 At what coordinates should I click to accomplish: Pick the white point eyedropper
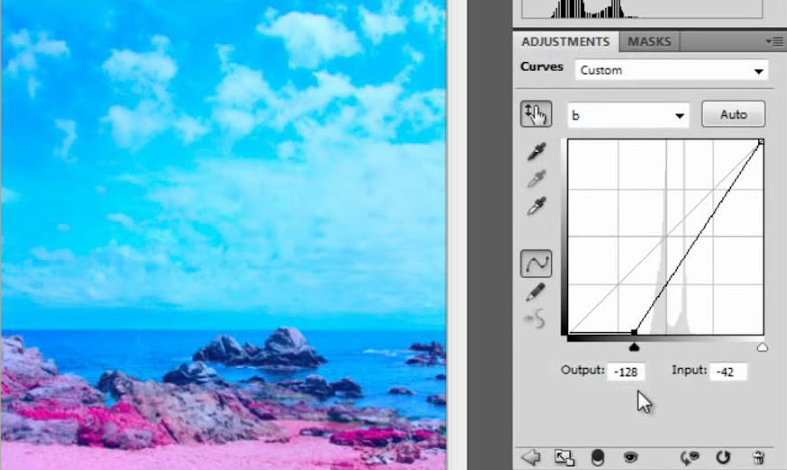point(536,206)
